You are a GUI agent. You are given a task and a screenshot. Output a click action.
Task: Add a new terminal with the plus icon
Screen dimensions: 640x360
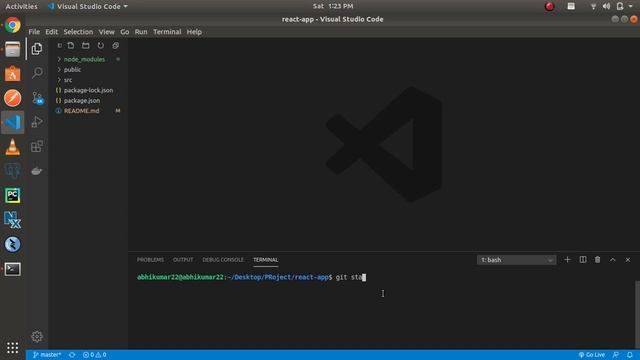(x=567, y=260)
